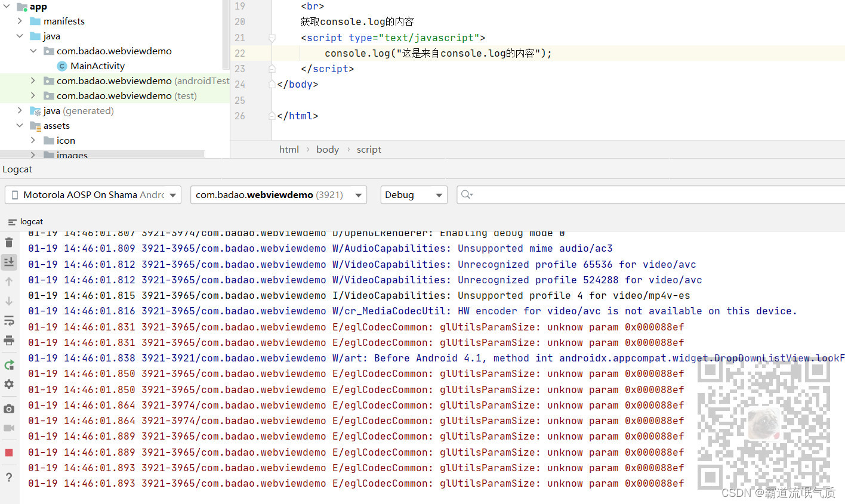The height and width of the screenshot is (504, 845).
Task: Expand the manifests folder
Action: pos(20,21)
